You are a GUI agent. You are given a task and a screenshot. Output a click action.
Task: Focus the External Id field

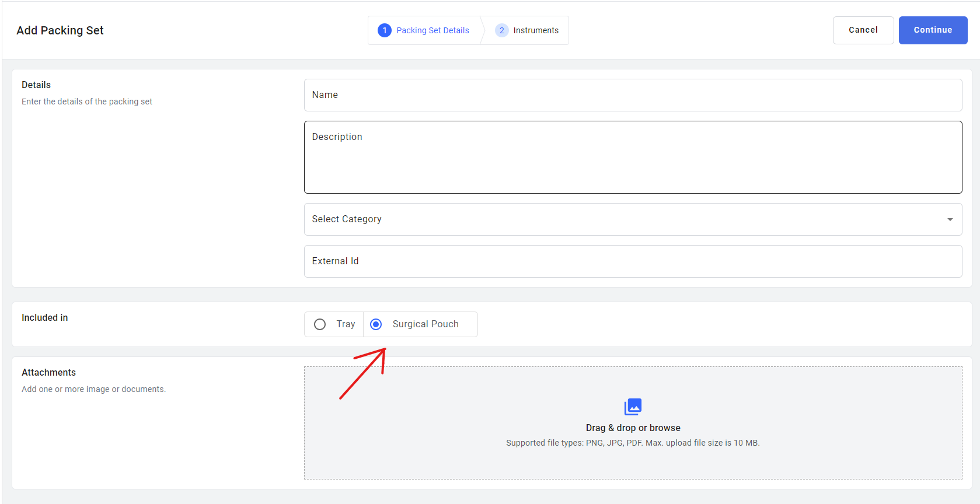[x=633, y=261]
